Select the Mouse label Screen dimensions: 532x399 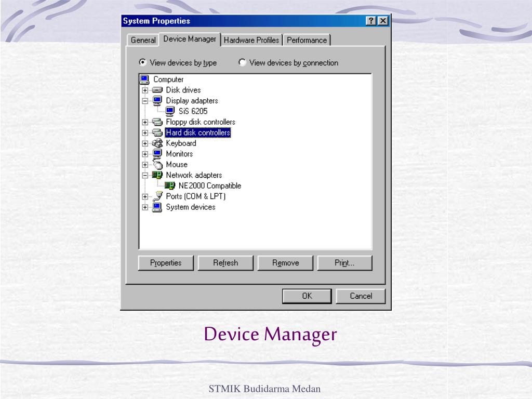(x=177, y=164)
